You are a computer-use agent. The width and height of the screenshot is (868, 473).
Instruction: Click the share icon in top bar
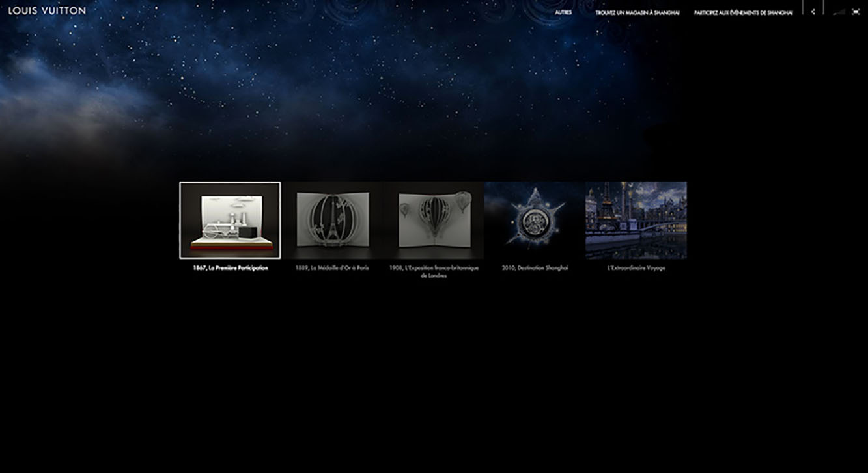click(x=813, y=12)
